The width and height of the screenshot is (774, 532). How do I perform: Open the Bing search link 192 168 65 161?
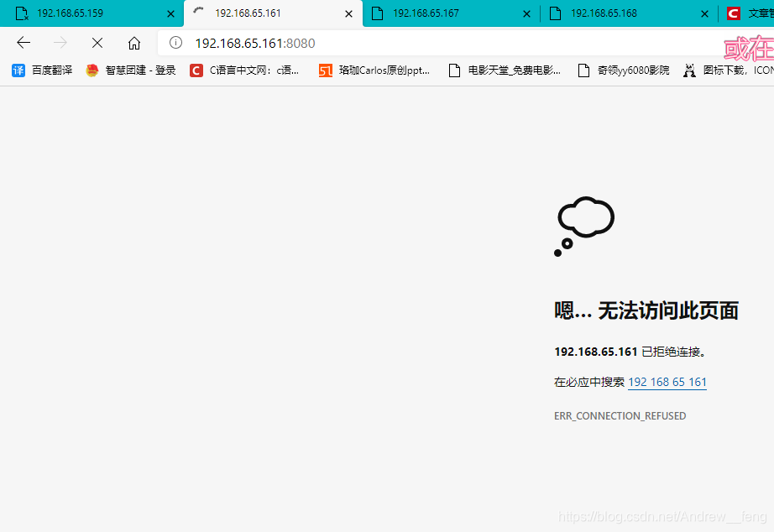[x=667, y=382]
